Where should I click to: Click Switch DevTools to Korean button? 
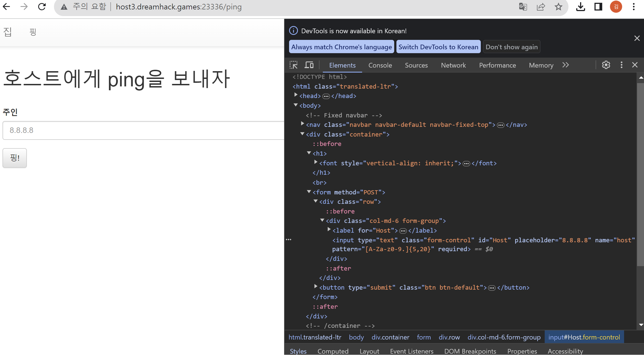(438, 47)
